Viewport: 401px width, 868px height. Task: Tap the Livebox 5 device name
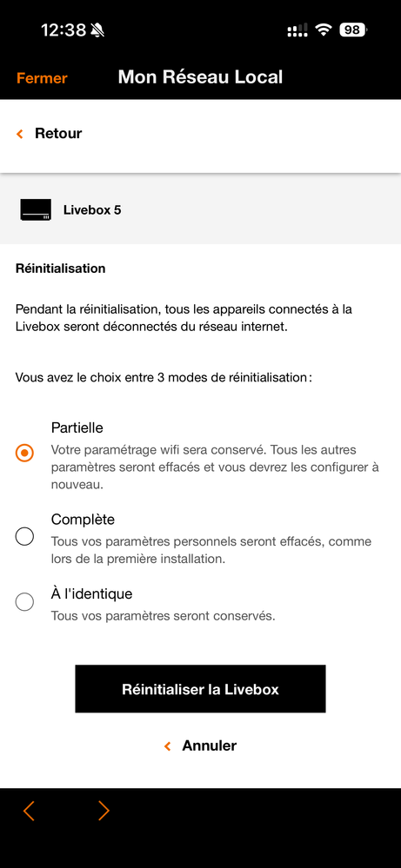click(x=92, y=210)
